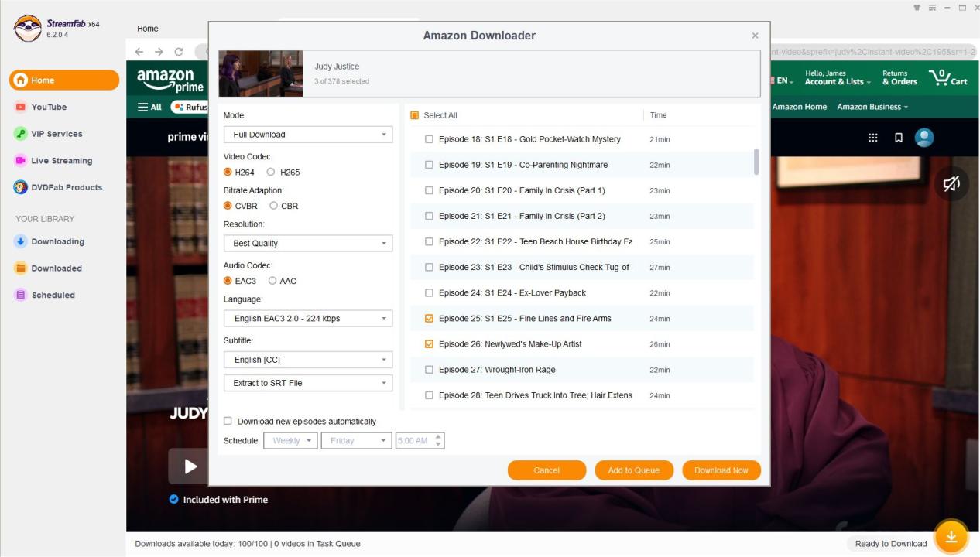
Task: Select CBR bitrate adaption
Action: click(x=273, y=206)
